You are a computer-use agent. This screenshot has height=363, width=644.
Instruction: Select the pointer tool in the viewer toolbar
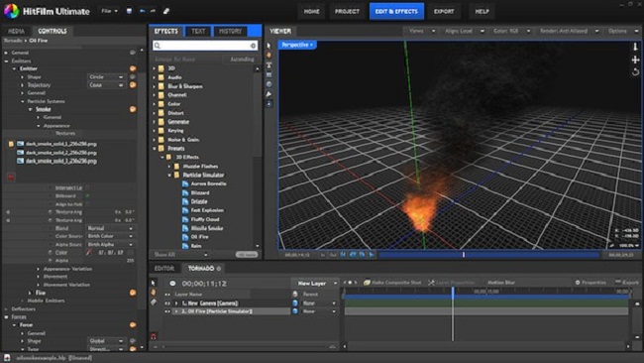268,46
